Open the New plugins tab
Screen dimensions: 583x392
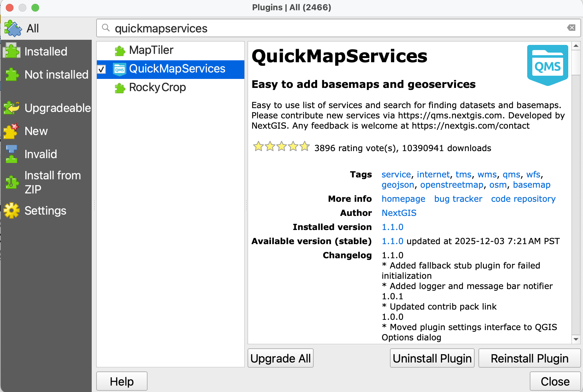pyautogui.click(x=36, y=131)
